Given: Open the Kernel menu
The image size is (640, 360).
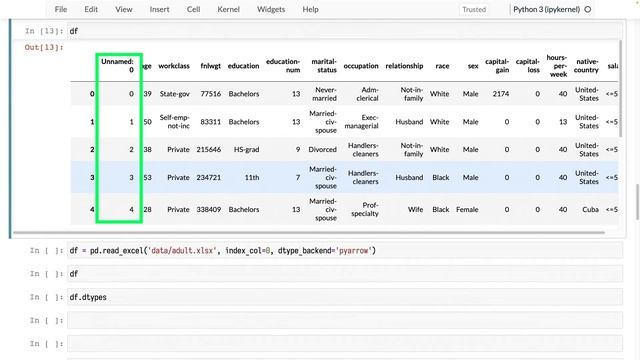Looking at the screenshot, I should click(x=228, y=9).
